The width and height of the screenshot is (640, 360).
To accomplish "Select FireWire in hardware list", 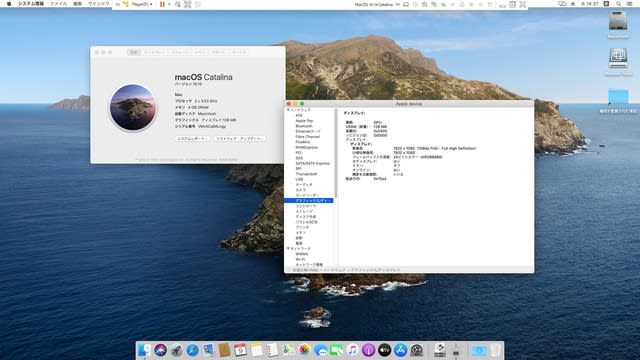I will pyautogui.click(x=302, y=142).
